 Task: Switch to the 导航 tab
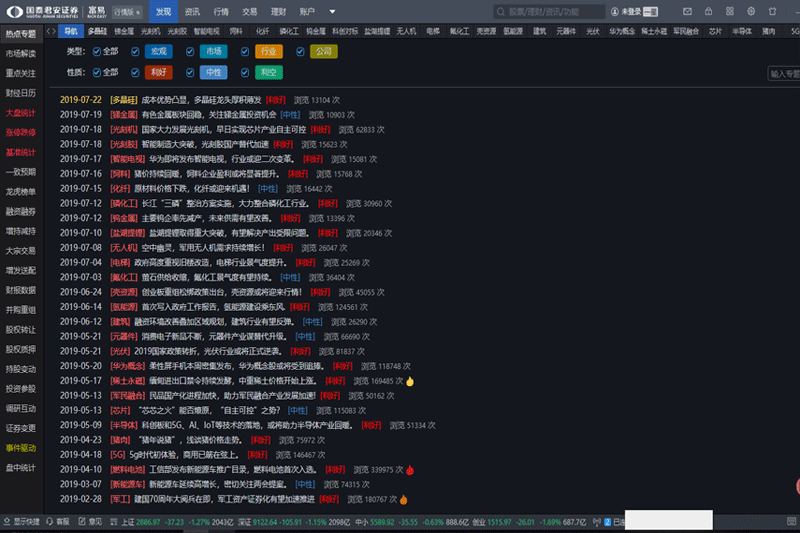coord(71,31)
